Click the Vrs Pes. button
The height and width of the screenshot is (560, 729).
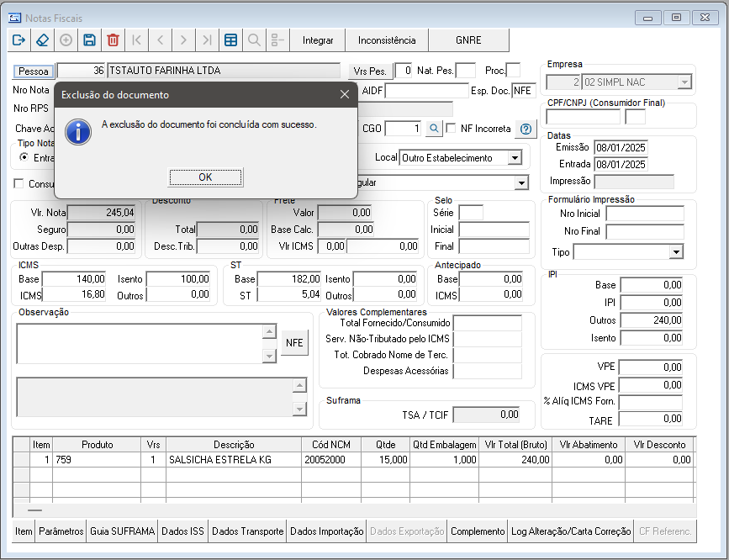[370, 71]
